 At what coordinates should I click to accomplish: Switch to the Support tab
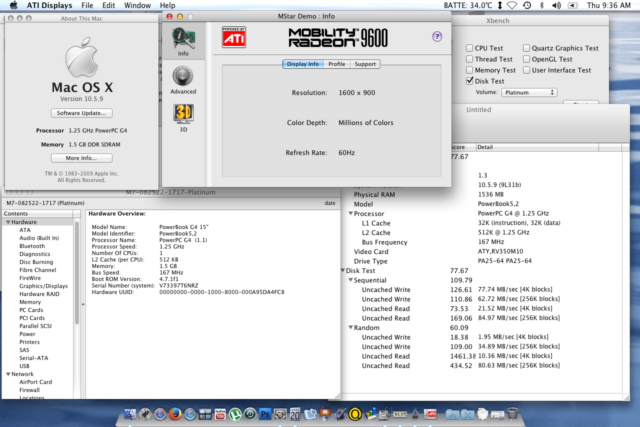[x=365, y=64]
